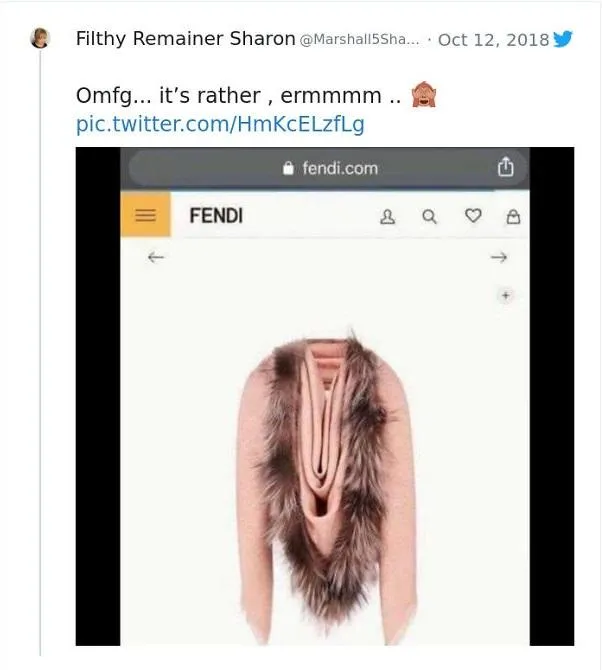Open the Oct 12, 2018 tweet timestamp
Viewport: 602px width, 670px height.
(x=493, y=40)
